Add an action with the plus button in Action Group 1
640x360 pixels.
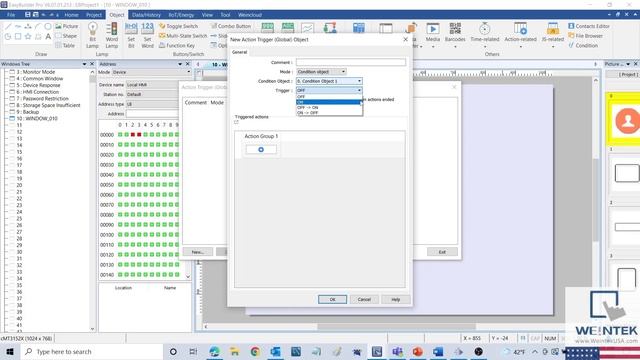261,150
